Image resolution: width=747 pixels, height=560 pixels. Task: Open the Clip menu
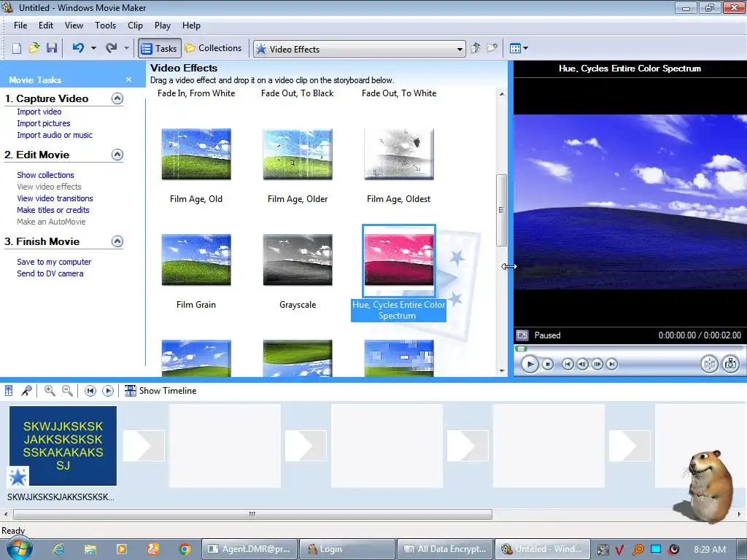(x=135, y=26)
